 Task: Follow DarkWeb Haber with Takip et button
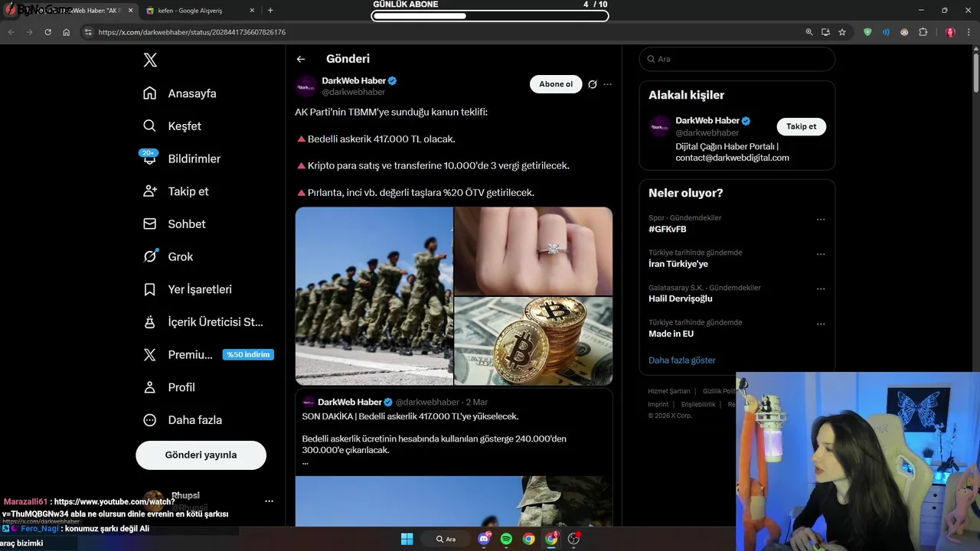(801, 126)
